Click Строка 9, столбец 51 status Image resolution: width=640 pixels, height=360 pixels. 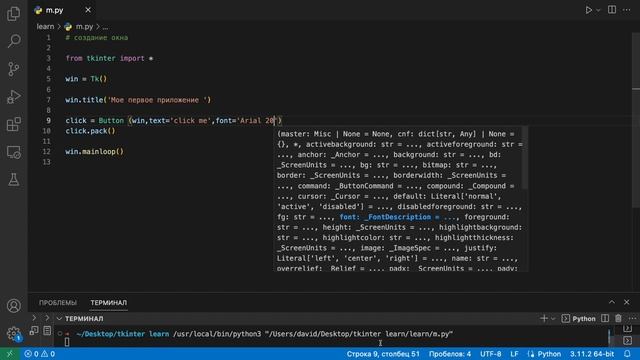(x=383, y=354)
